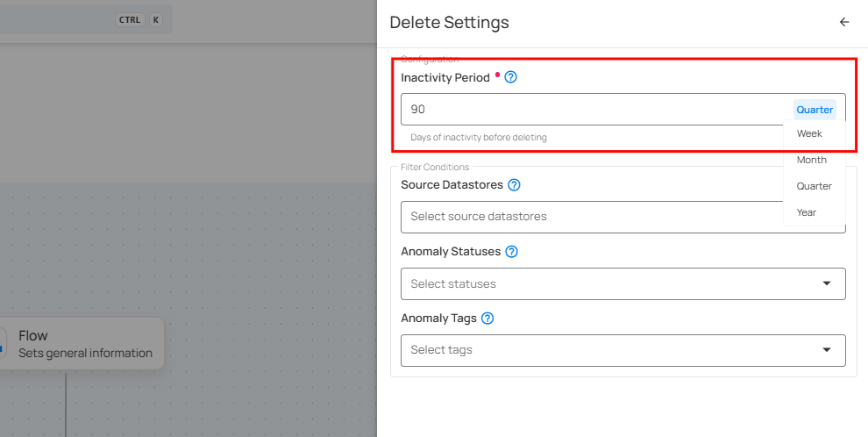Open the Anomaly Statuses help icon

tap(512, 252)
